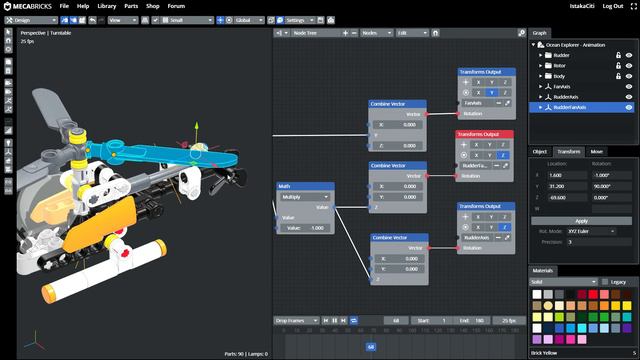Toggle the loop playback button
Viewport: 640px width, 360px height.
353,320
